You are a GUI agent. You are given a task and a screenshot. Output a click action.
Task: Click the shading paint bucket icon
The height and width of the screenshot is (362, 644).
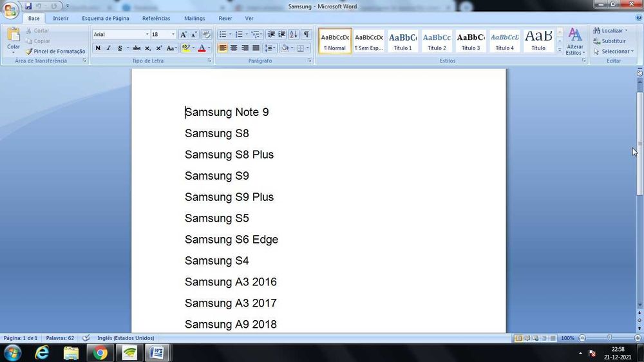coord(284,48)
